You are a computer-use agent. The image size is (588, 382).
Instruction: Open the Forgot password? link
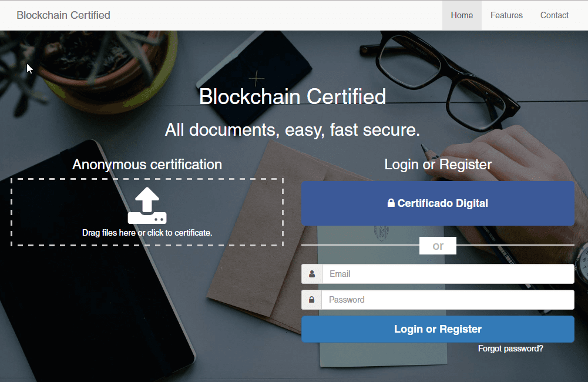[510, 349]
